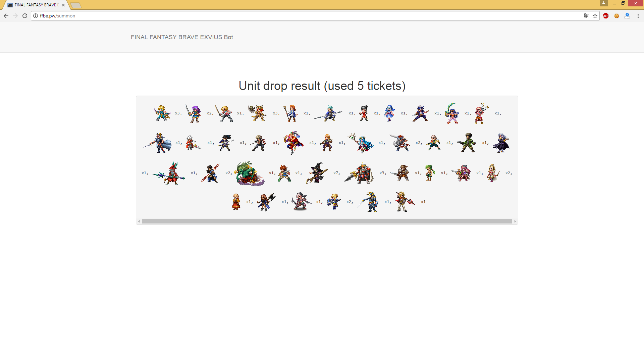The image size is (644, 349).
Task: Click the red-armored knight with giant blade
Action: (x=359, y=173)
